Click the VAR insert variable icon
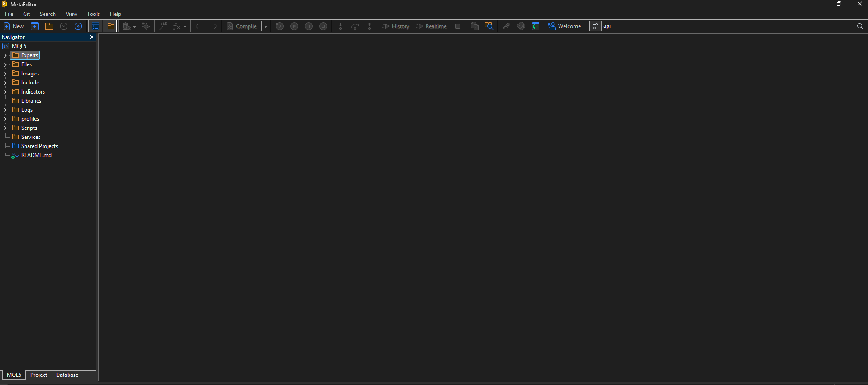This screenshot has height=385, width=868. pyautogui.click(x=163, y=26)
